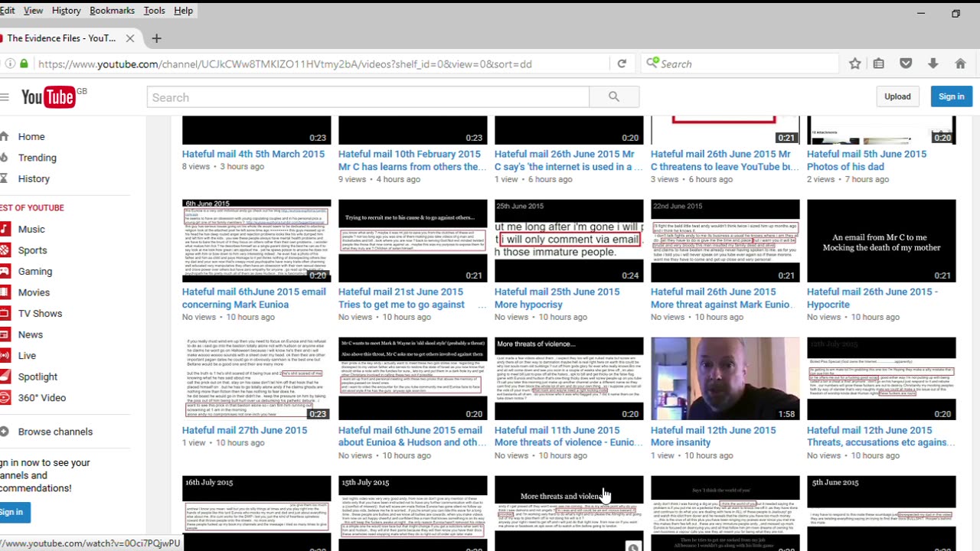Open Hateful mail 6thJune 2015 email concerning Mark Eunioa

254,298
